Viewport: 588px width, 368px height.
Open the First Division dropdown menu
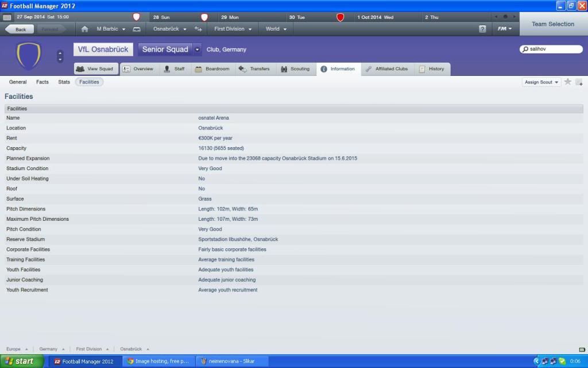(233, 29)
